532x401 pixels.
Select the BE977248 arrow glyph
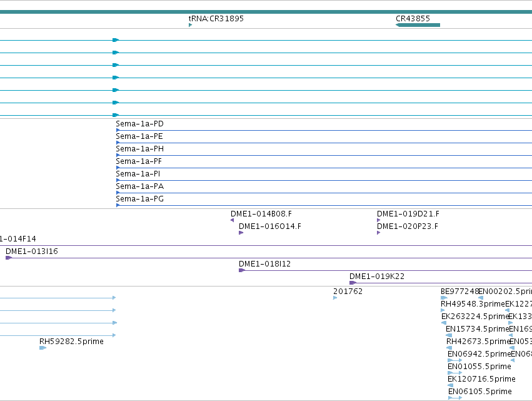click(x=444, y=298)
